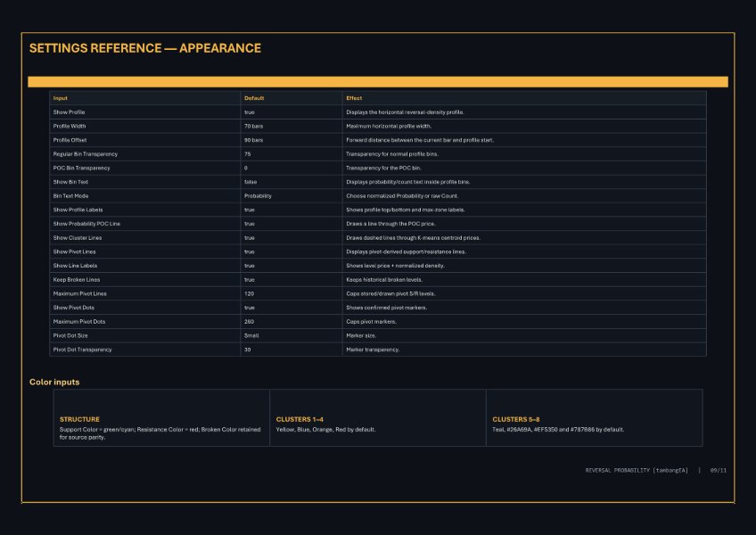
Task: Click the "Effect" column header
Action: coord(354,98)
